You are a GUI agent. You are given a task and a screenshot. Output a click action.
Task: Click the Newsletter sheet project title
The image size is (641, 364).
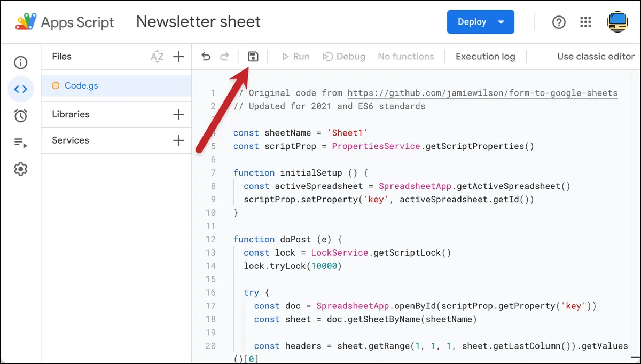point(199,22)
